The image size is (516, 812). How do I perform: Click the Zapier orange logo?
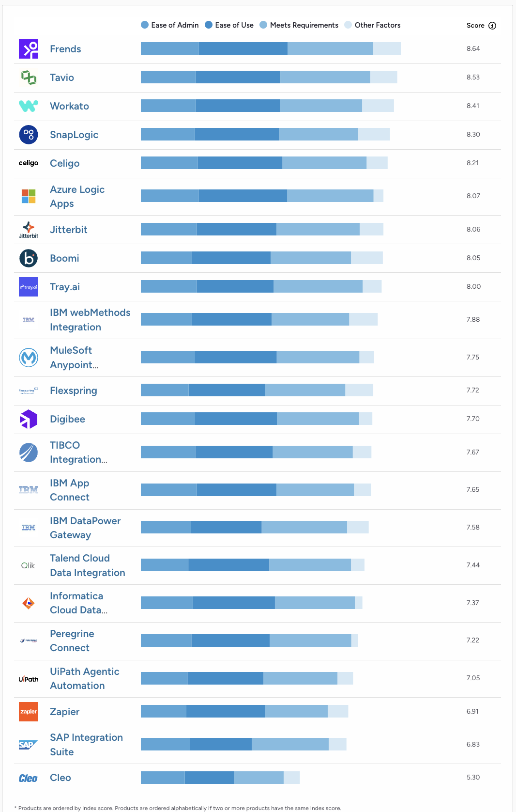pyautogui.click(x=29, y=712)
